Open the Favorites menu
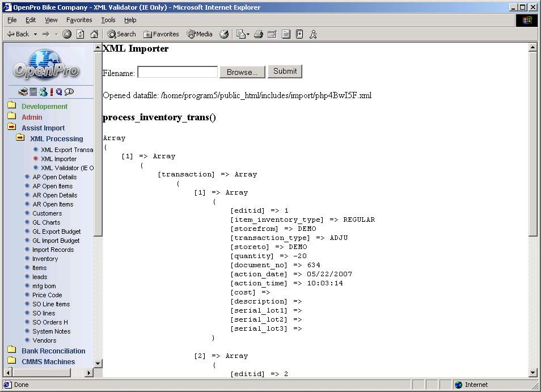Image resolution: width=541 pixels, height=392 pixels. 79,20
